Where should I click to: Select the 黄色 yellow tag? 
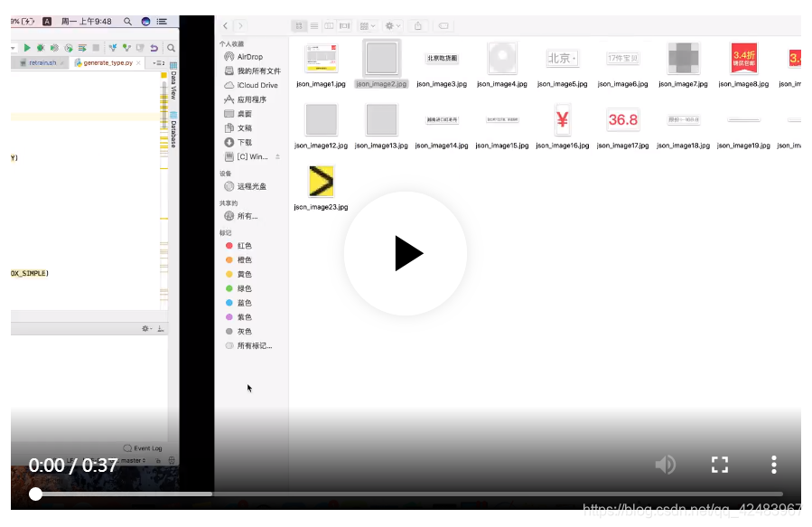click(x=238, y=274)
